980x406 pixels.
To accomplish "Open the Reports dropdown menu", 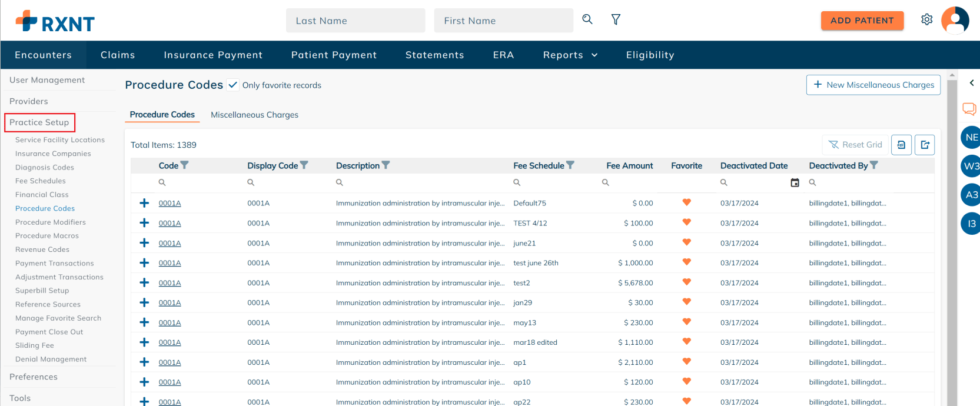I will (570, 55).
